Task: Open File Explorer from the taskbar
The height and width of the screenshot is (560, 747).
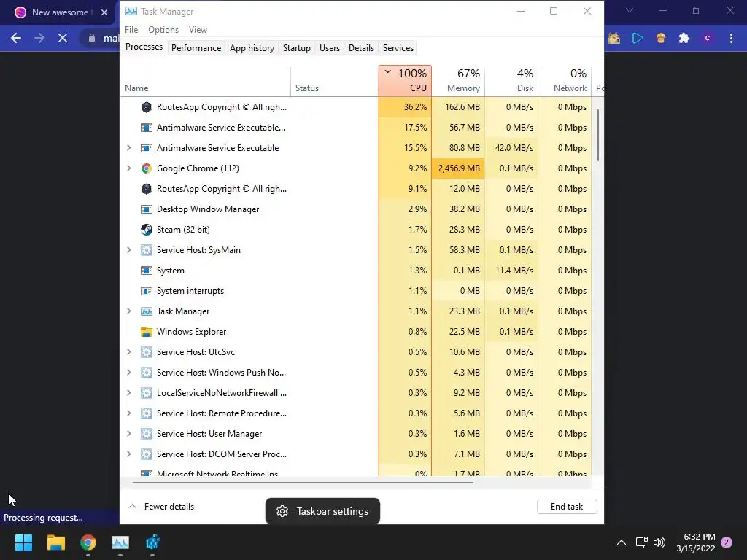Action: pos(55,542)
